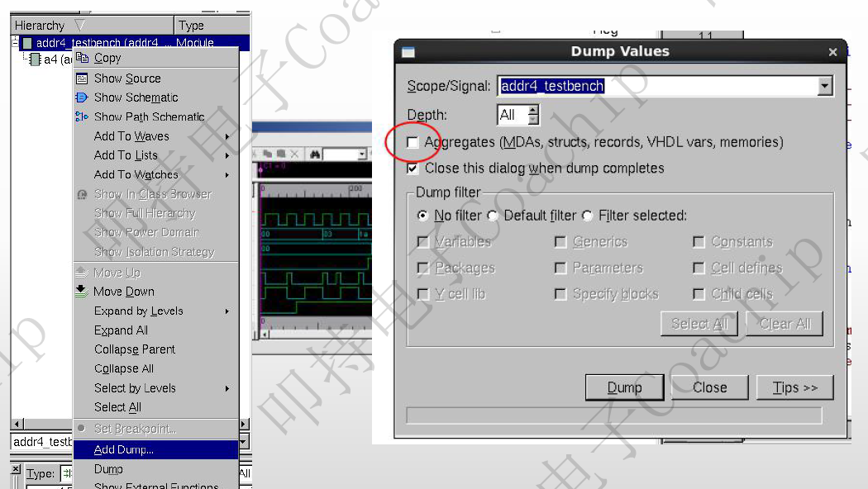
Task: Click the Dump Values title bar window icon
Action: [408, 52]
